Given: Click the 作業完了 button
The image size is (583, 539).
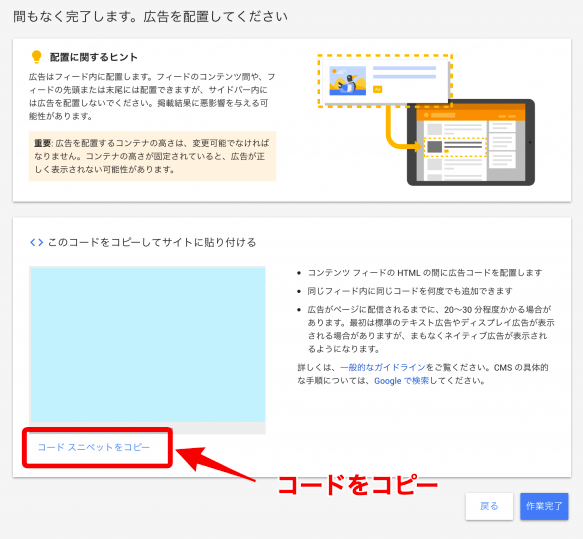Looking at the screenshot, I should pyautogui.click(x=544, y=506).
